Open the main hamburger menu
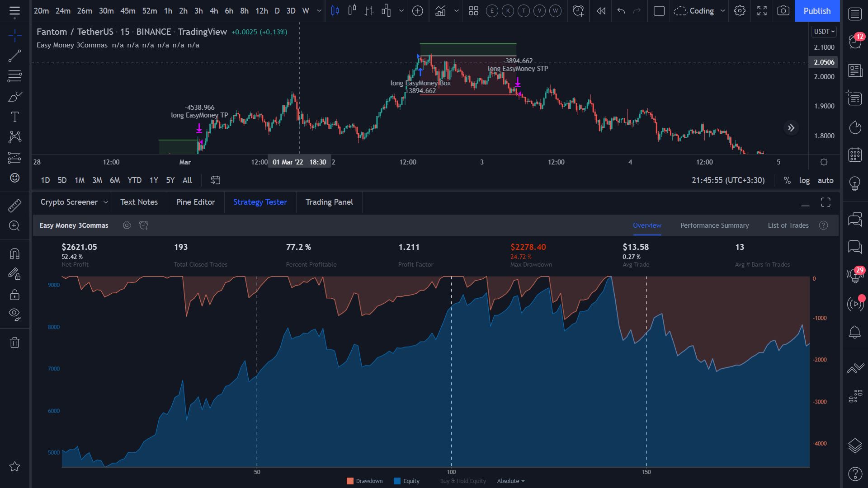868x488 pixels. 14,11
